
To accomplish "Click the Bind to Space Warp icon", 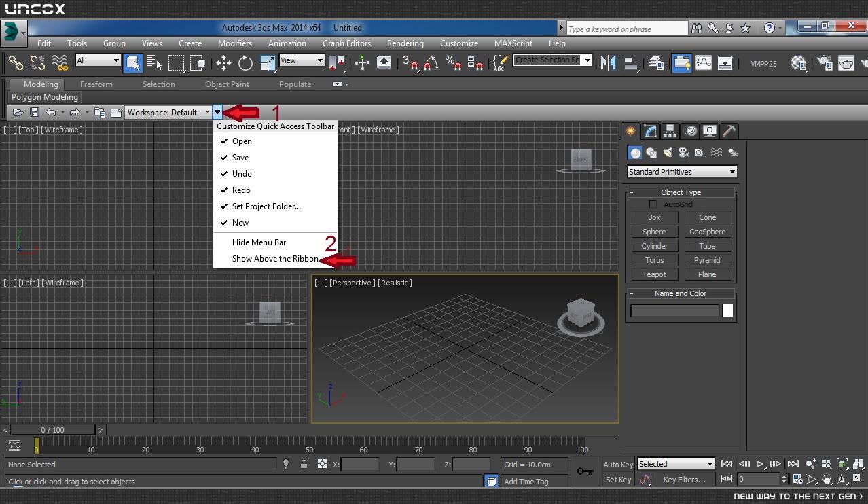I will (60, 62).
